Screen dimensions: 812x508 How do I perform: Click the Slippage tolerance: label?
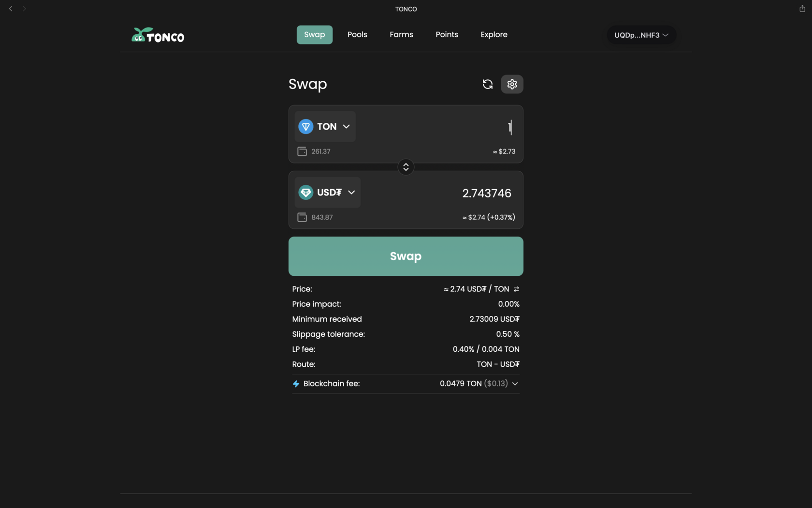click(329, 334)
